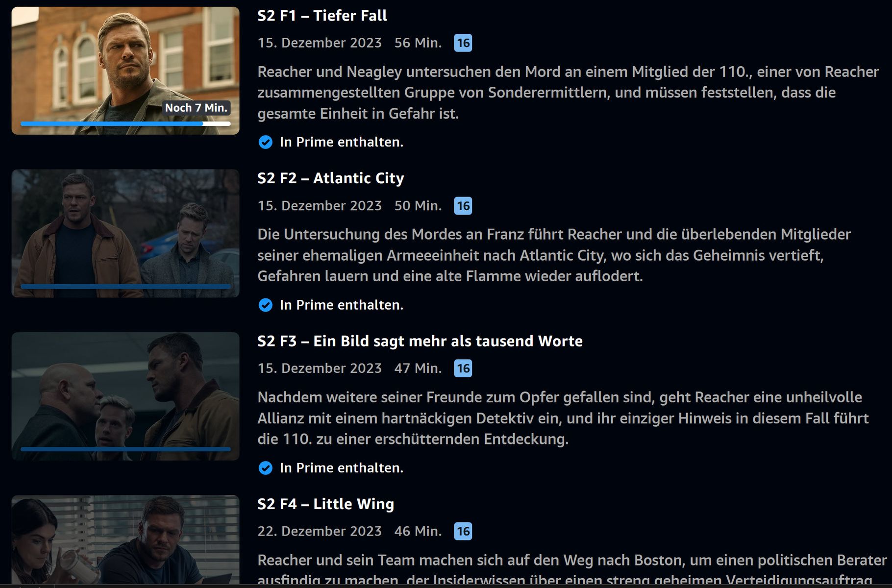Open the title 'S2 F1 – Tiefer Fall'
Viewport: 892px width, 588px height.
tap(322, 16)
